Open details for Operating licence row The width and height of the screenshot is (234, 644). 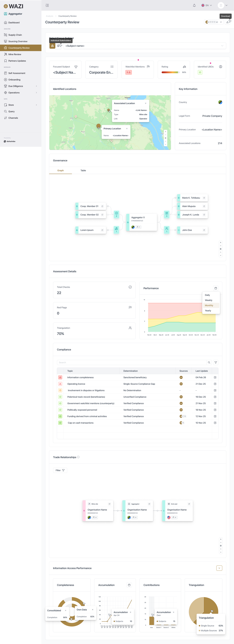coord(215,384)
